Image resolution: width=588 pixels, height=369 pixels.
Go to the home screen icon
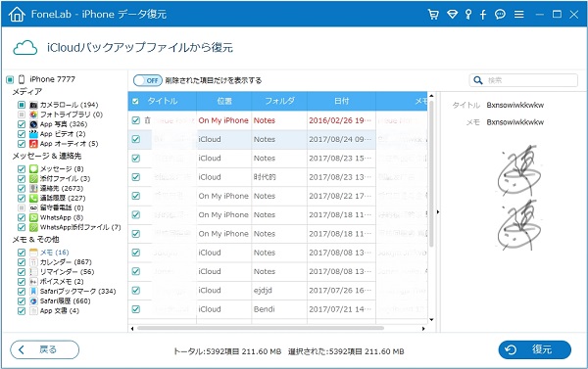tap(17, 15)
